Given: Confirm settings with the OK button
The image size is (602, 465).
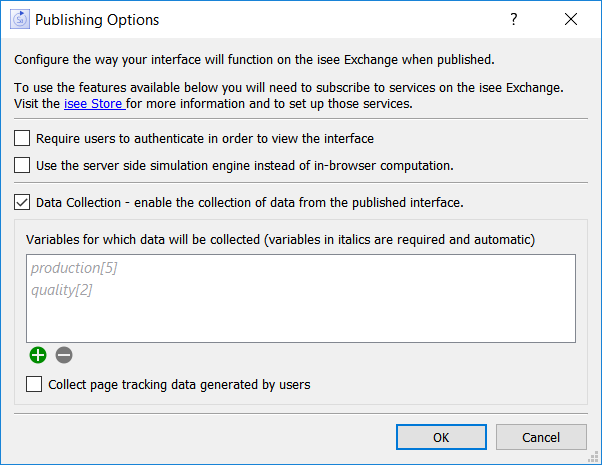Looking at the screenshot, I should pyautogui.click(x=441, y=437).
